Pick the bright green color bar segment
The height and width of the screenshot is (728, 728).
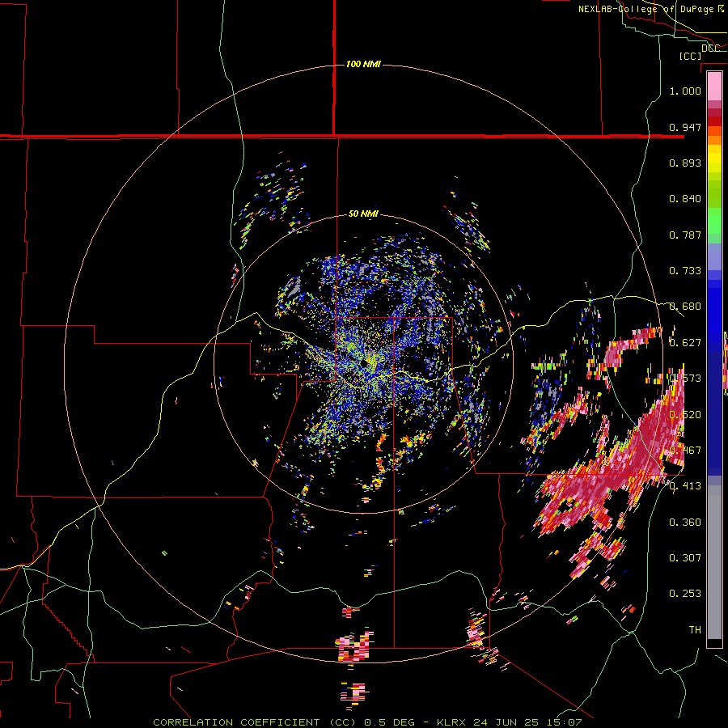point(714,221)
